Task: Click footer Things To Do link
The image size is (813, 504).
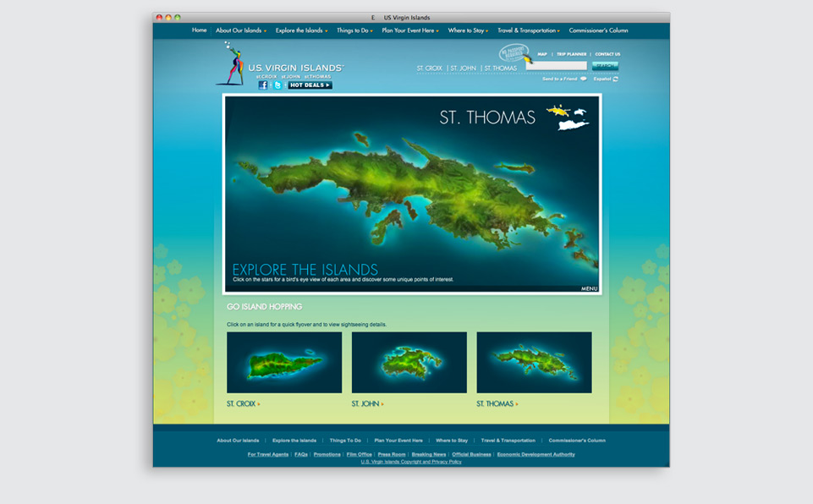Action: tap(345, 441)
